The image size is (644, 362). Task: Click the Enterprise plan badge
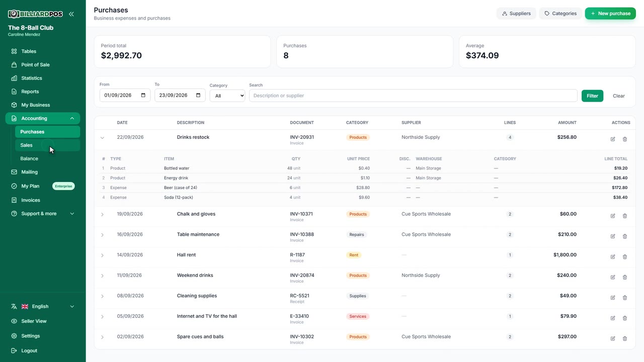click(x=63, y=186)
